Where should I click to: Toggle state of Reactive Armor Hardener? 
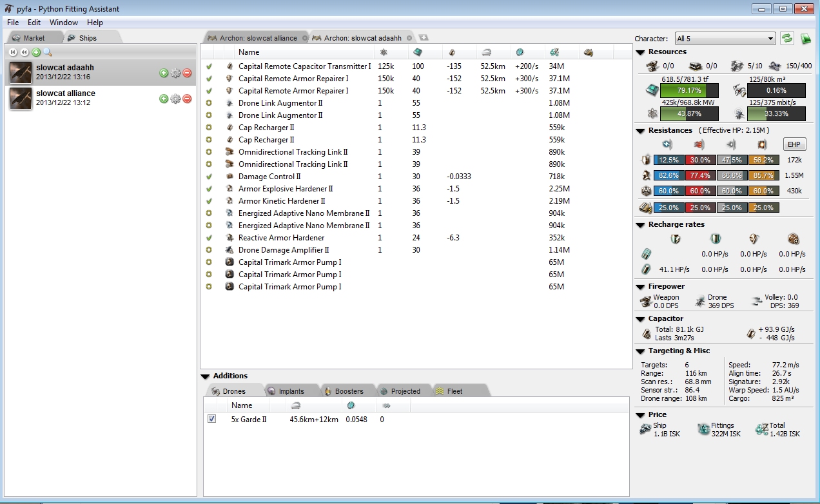pyautogui.click(x=209, y=238)
